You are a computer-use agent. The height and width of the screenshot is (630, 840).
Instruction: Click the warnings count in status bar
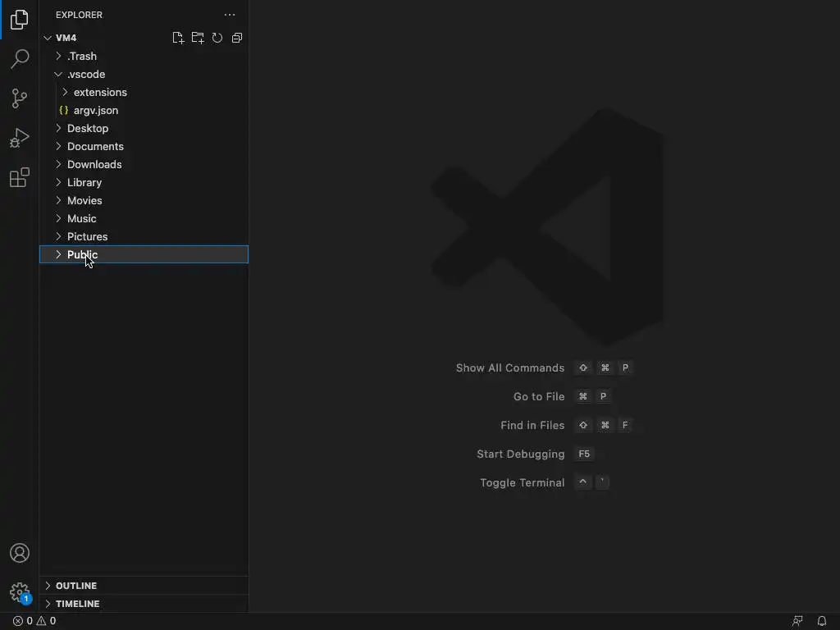[x=46, y=621]
